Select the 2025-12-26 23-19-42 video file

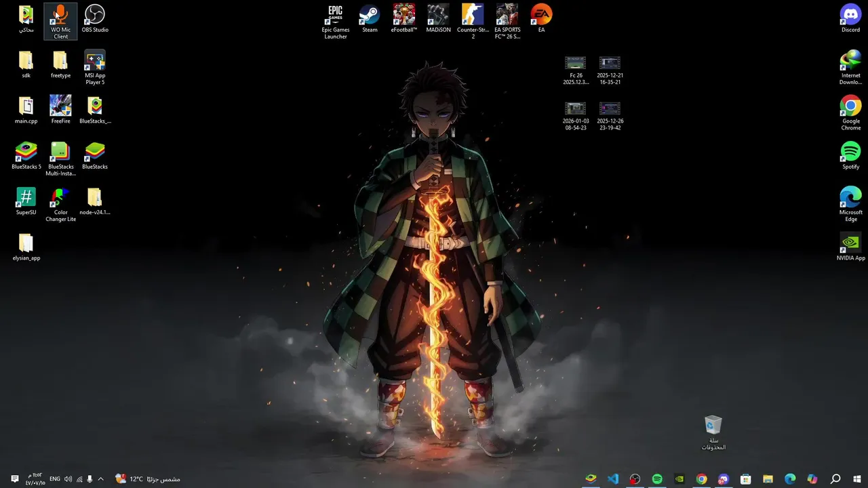[610, 116]
